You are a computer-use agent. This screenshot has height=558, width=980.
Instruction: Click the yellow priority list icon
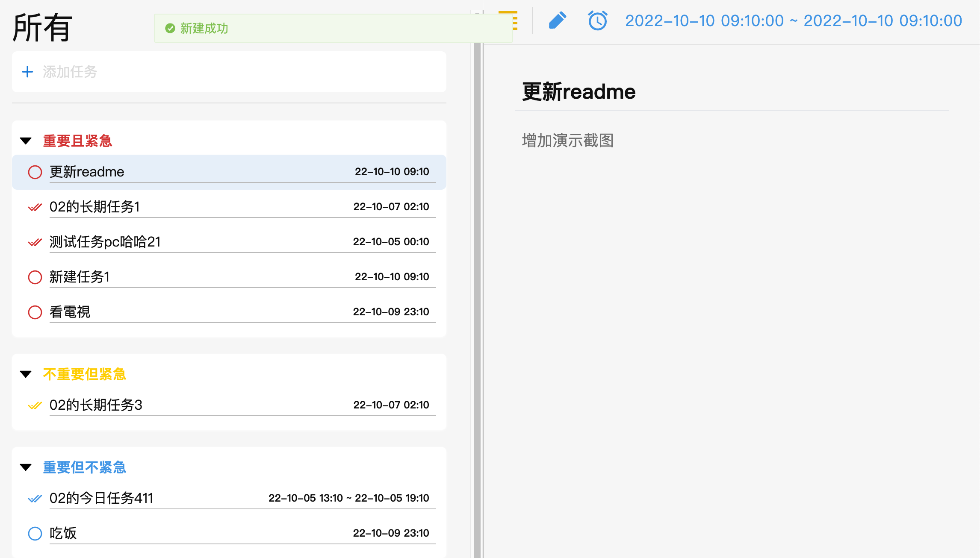[x=514, y=21]
